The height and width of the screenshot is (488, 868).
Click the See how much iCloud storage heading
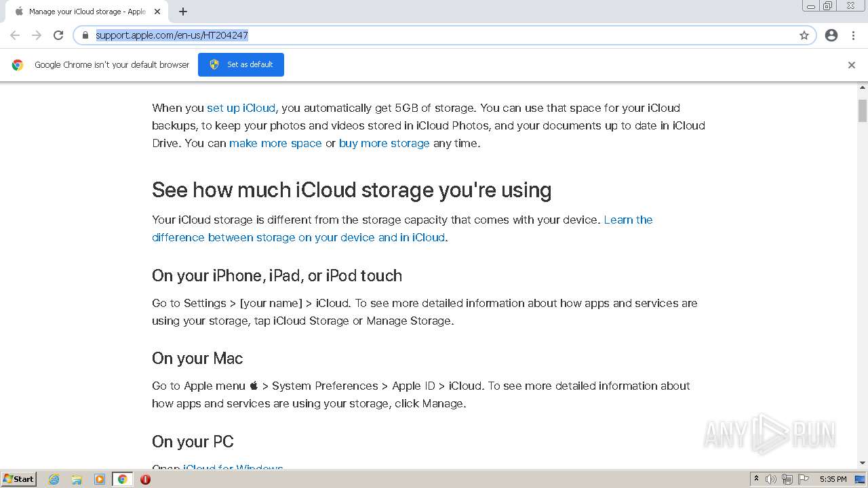(x=351, y=190)
